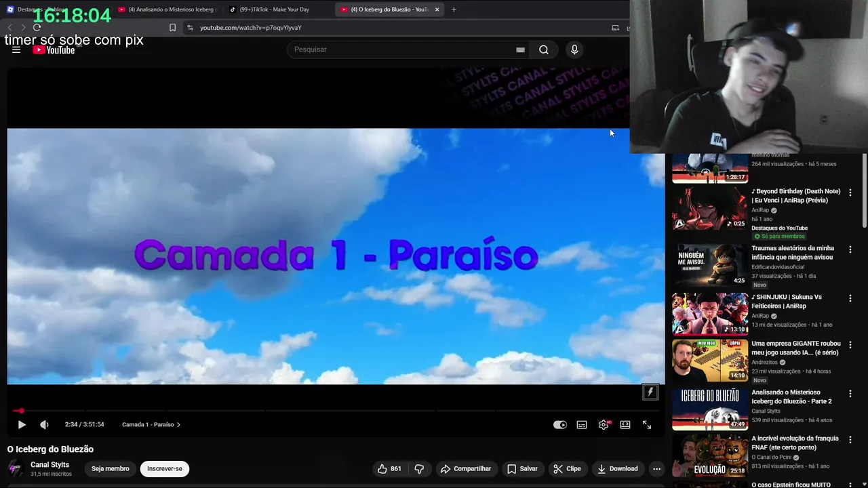Click the page vertical scrollbar

pos(864,190)
